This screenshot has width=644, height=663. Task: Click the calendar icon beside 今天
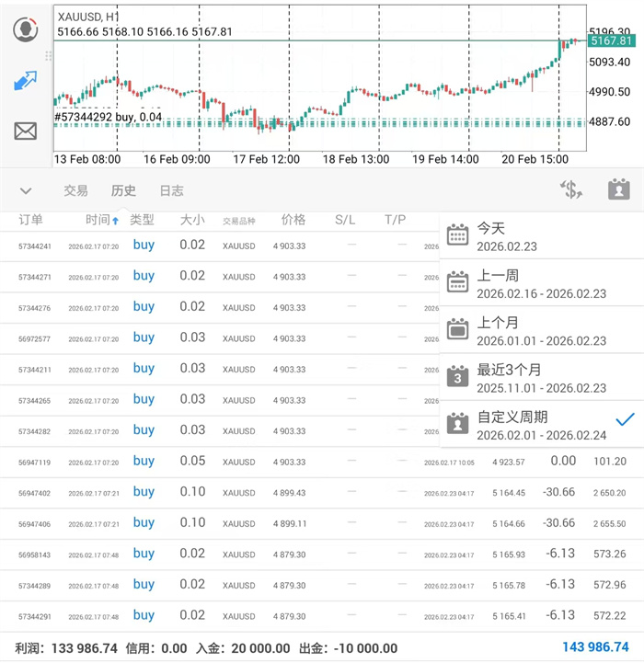[458, 235]
